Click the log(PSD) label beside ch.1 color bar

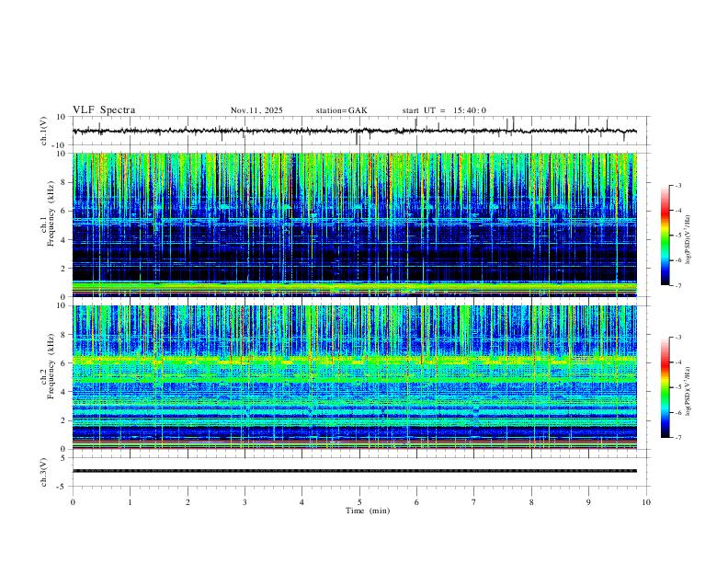pyautogui.click(x=688, y=240)
